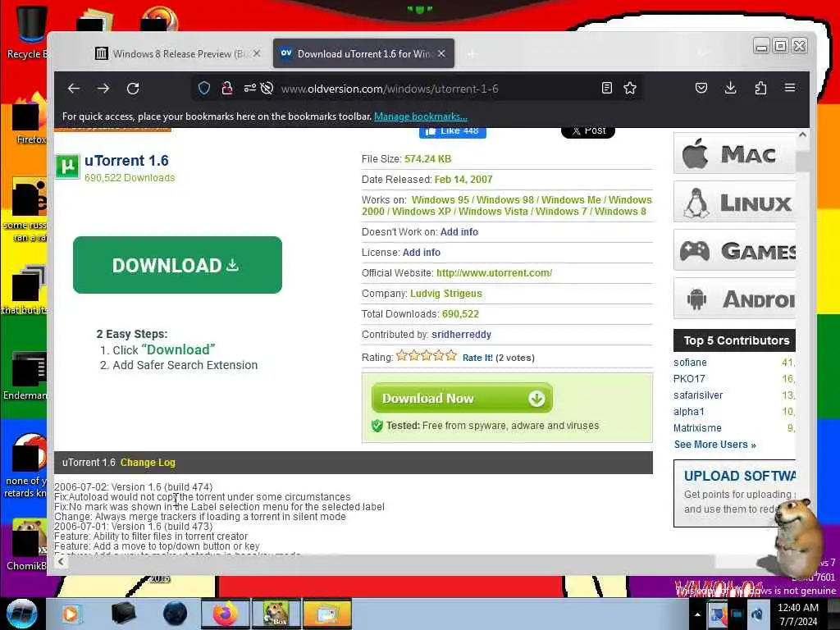Click See More Users link
Image resolution: width=840 pixels, height=630 pixels.
(x=714, y=445)
